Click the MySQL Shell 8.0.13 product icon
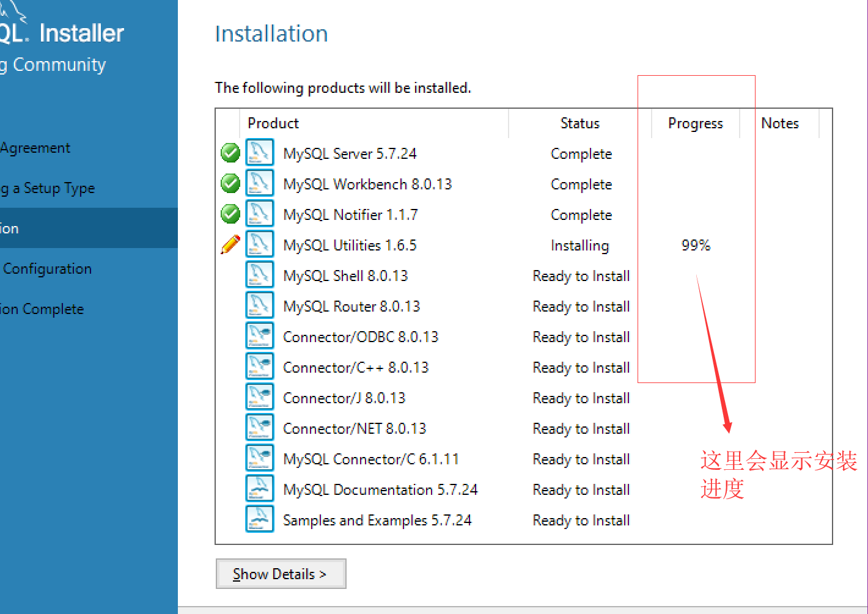The width and height of the screenshot is (868, 614). tap(260, 275)
